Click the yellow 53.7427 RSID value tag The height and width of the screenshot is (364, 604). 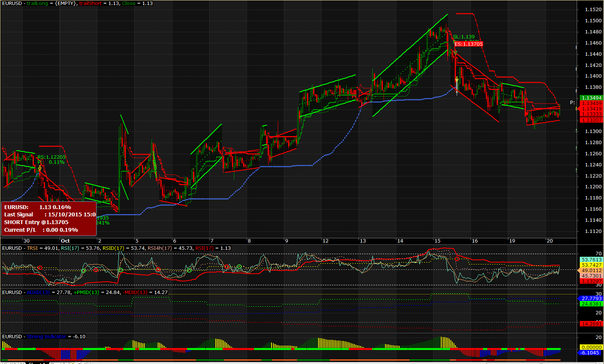click(x=592, y=265)
